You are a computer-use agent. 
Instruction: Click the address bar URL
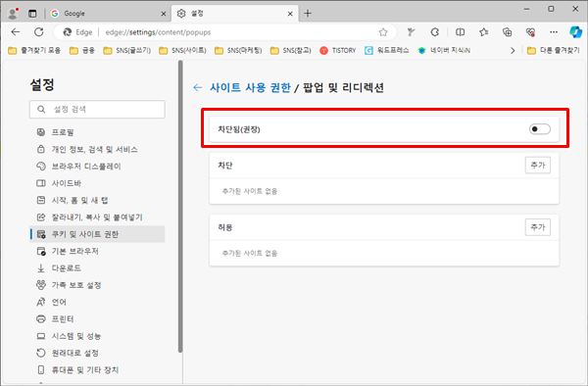point(158,32)
